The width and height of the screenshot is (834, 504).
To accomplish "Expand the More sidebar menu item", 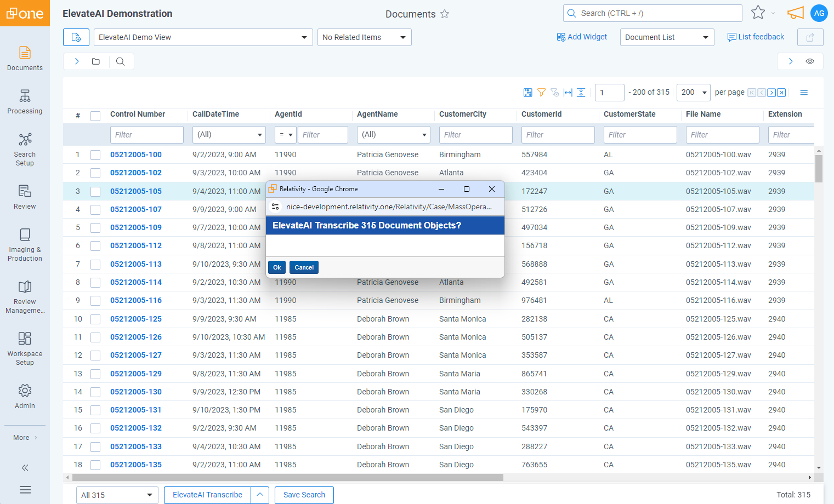I will (25, 438).
